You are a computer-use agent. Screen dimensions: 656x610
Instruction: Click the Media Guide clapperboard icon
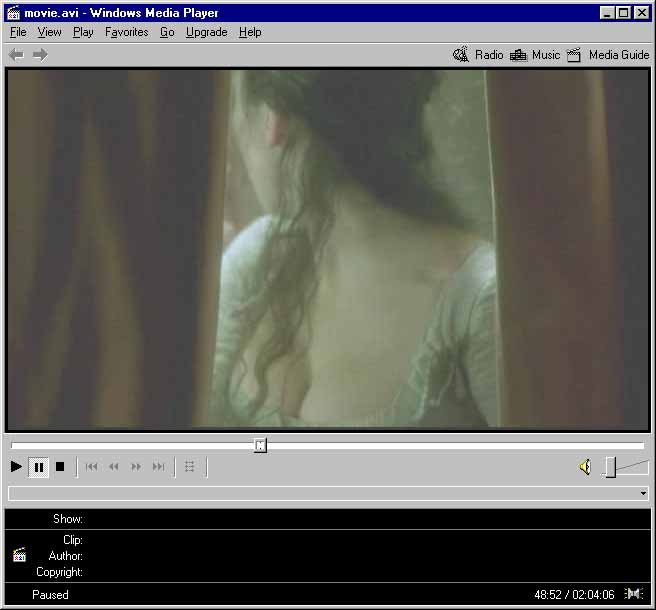574,55
